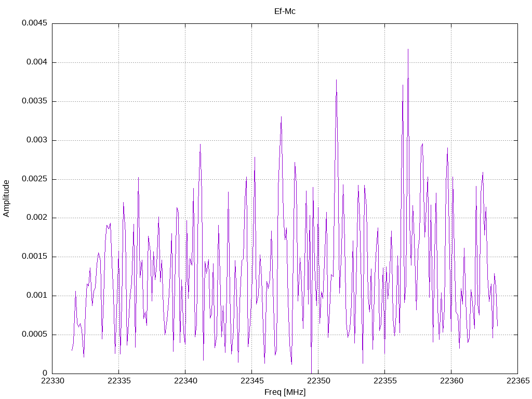Click the plot title Ef-Mc
This screenshot has height=399, width=532.
tap(285, 11)
